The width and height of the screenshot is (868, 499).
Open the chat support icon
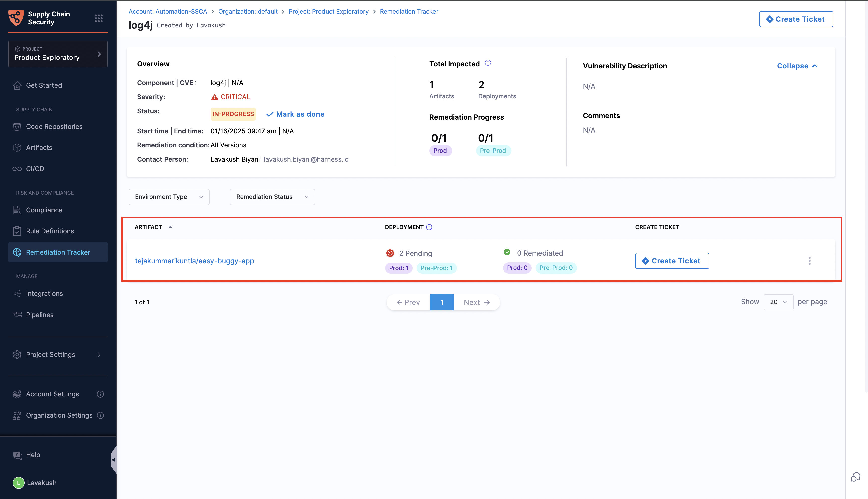click(855, 477)
